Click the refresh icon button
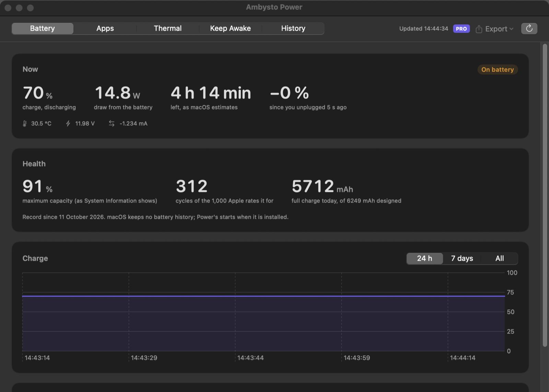 click(529, 28)
